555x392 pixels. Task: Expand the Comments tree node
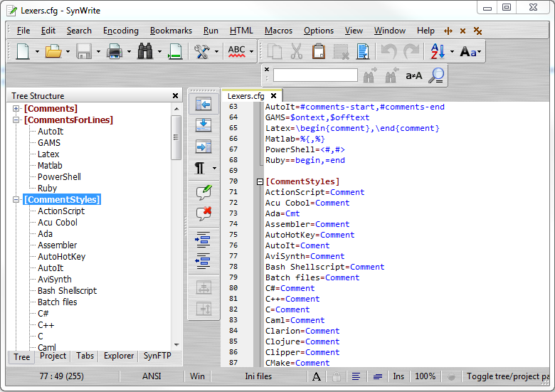click(x=16, y=109)
